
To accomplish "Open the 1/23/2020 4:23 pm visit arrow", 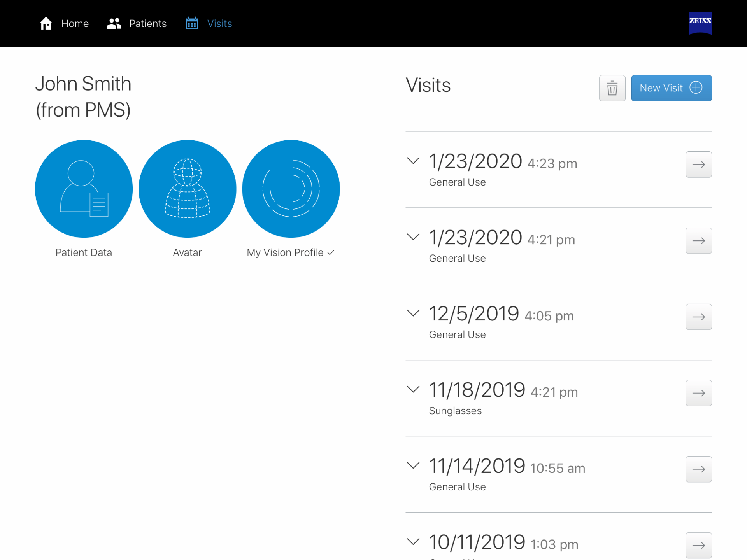I will pos(698,164).
